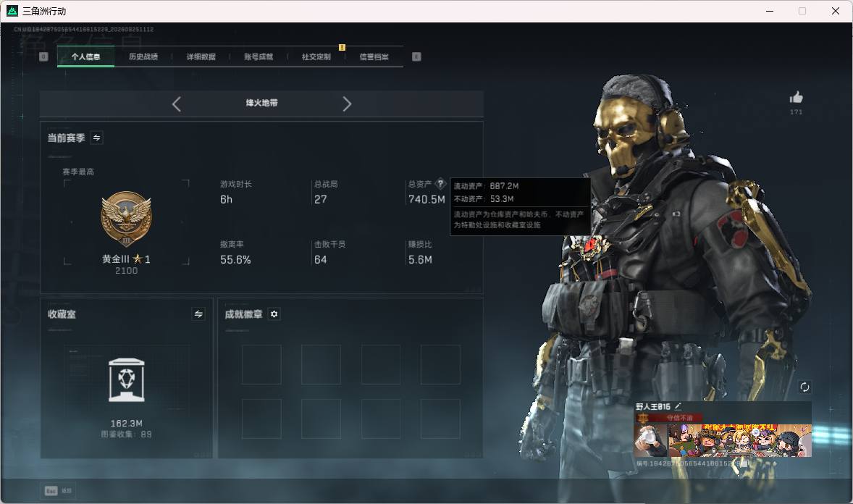Screen dimensions: 853x504
Task: Select the 个人信息 tab
Action: [85, 56]
